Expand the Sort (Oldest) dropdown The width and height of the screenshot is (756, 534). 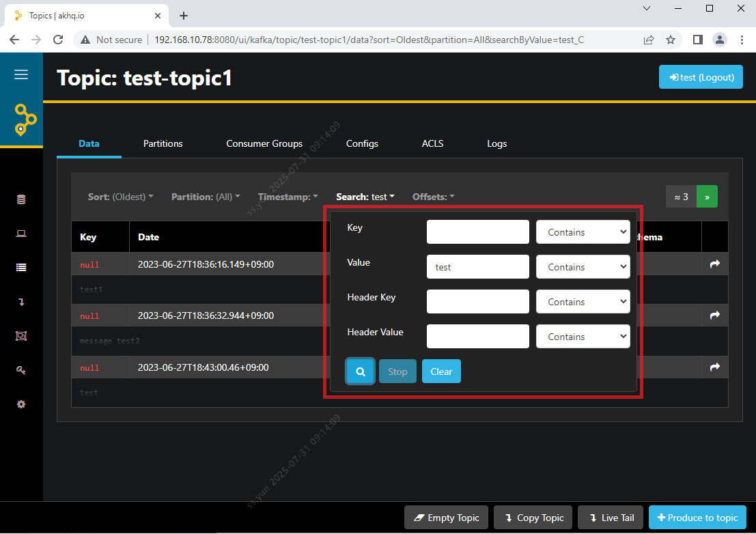tap(120, 197)
